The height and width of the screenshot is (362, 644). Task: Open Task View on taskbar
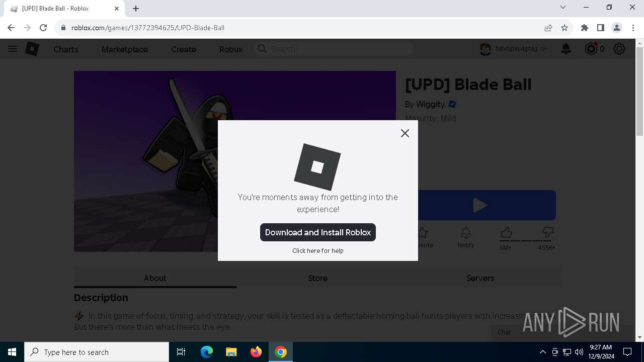click(181, 352)
